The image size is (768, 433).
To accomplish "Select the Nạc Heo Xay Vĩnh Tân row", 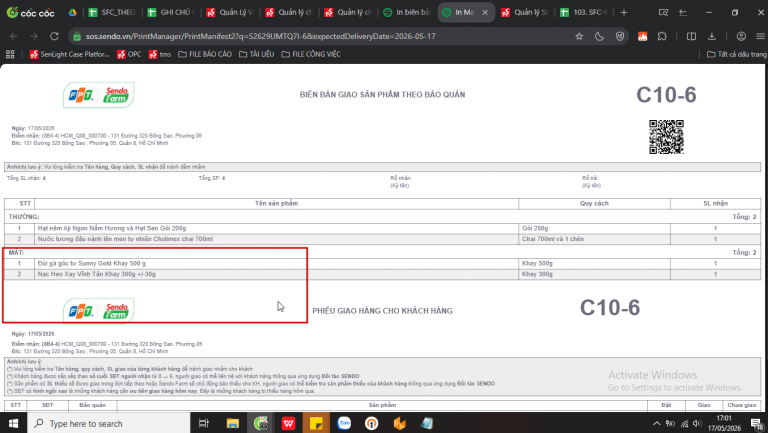I will tap(382, 274).
